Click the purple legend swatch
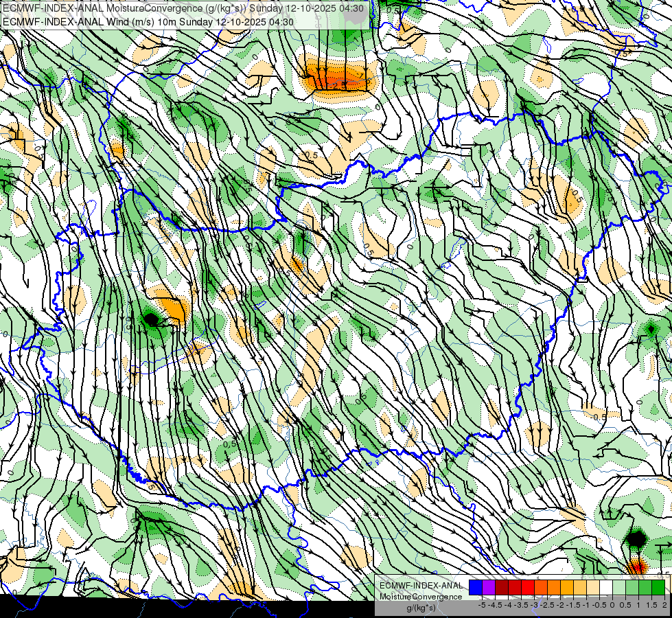Viewport: 672px width, 618px height. [x=489, y=588]
